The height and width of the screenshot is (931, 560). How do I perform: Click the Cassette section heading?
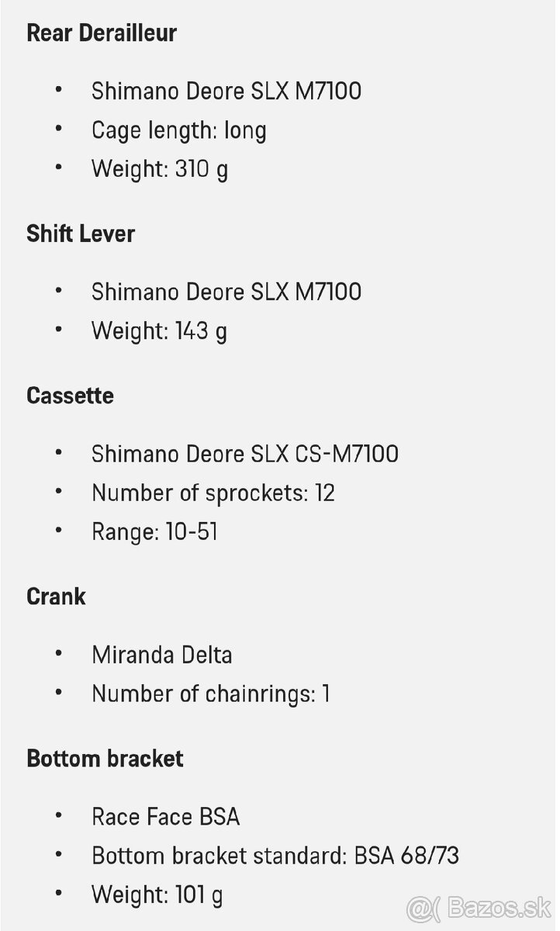pyautogui.click(x=70, y=396)
